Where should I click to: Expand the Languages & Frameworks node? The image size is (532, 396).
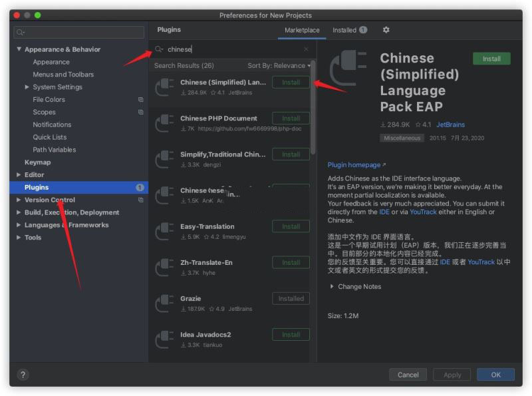tap(19, 225)
